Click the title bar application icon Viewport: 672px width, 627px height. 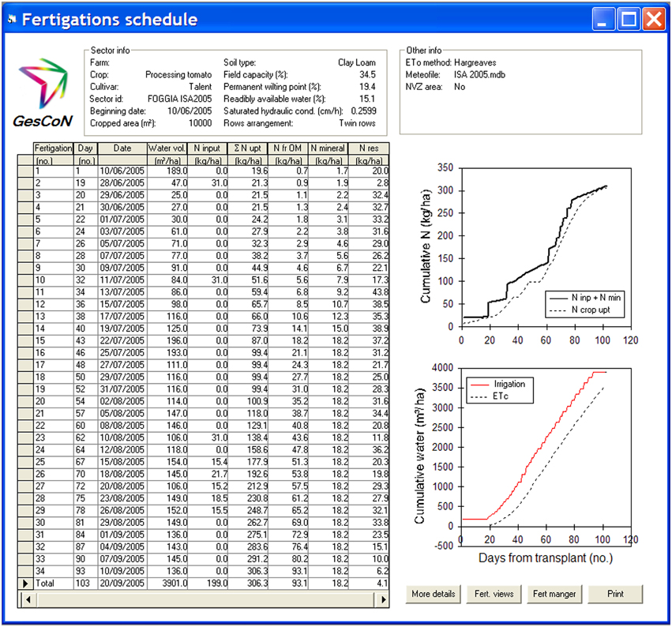12,19
